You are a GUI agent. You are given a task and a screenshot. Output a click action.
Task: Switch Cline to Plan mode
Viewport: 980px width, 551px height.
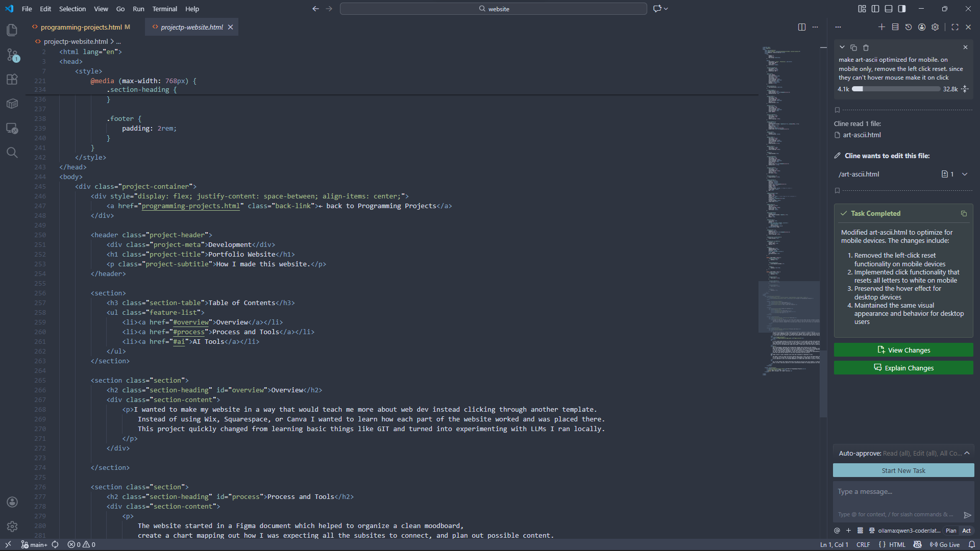[x=950, y=531]
